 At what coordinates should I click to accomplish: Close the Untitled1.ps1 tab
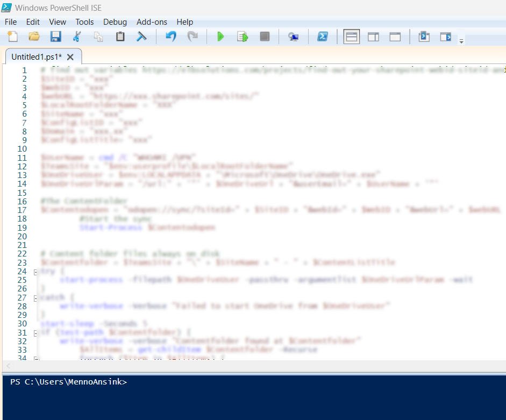click(x=70, y=57)
